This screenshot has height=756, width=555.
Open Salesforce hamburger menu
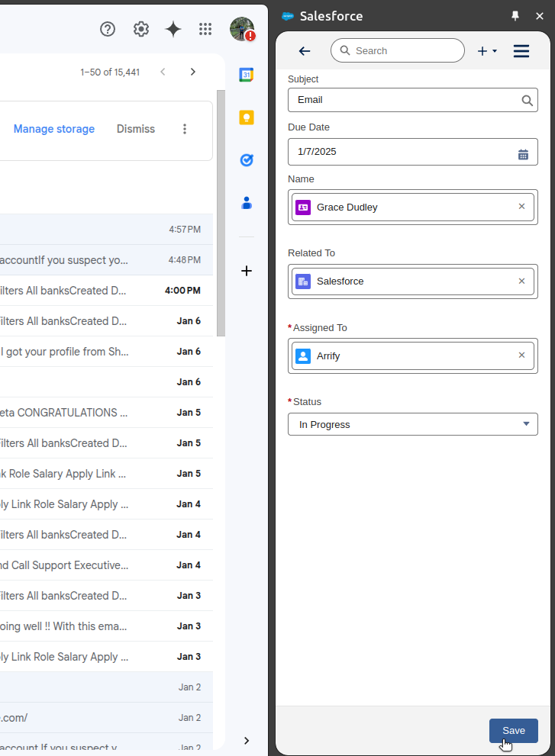[521, 51]
